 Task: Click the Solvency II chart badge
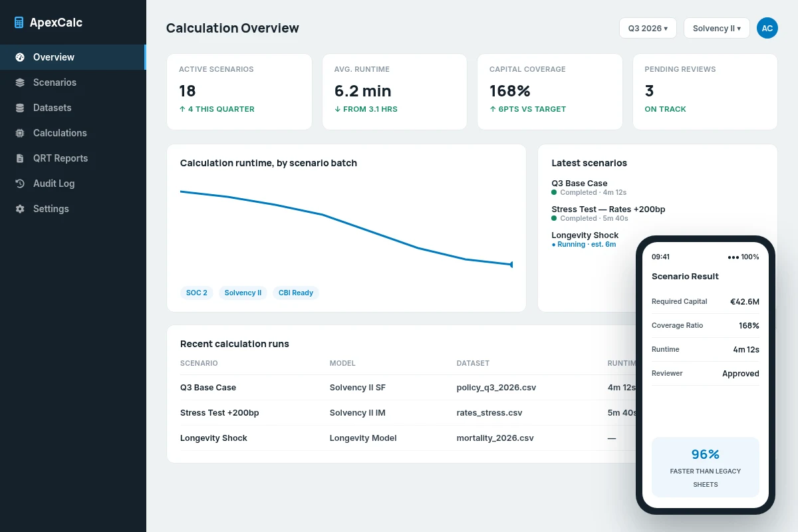click(243, 293)
